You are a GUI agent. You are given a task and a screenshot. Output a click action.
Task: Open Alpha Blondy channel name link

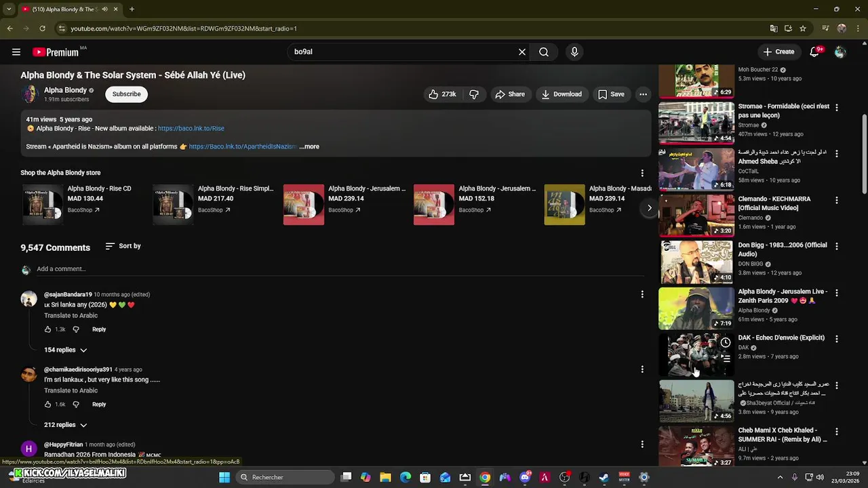65,90
